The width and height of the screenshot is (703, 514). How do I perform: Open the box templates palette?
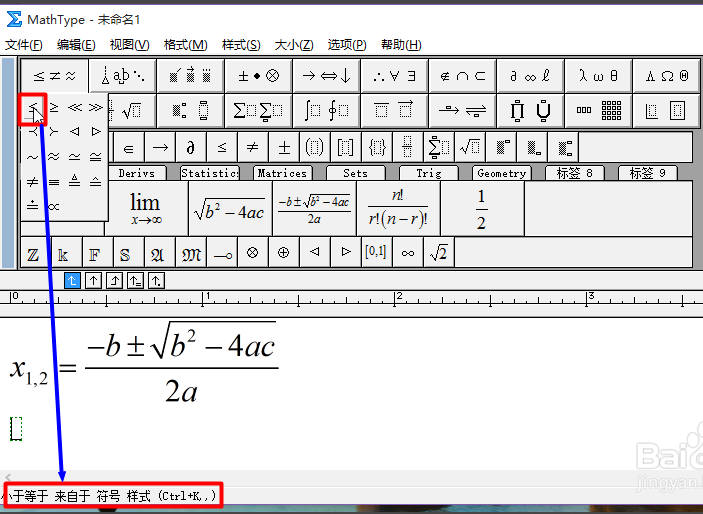click(666, 110)
